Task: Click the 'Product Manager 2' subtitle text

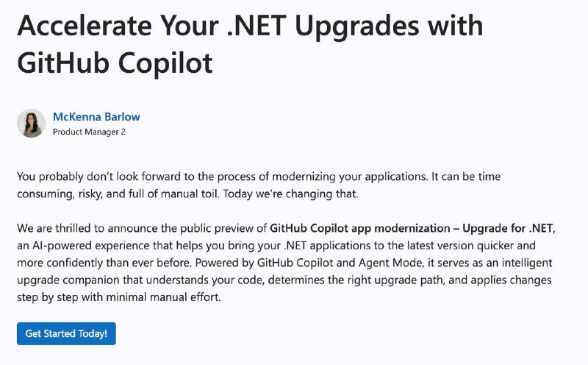Action: [89, 132]
